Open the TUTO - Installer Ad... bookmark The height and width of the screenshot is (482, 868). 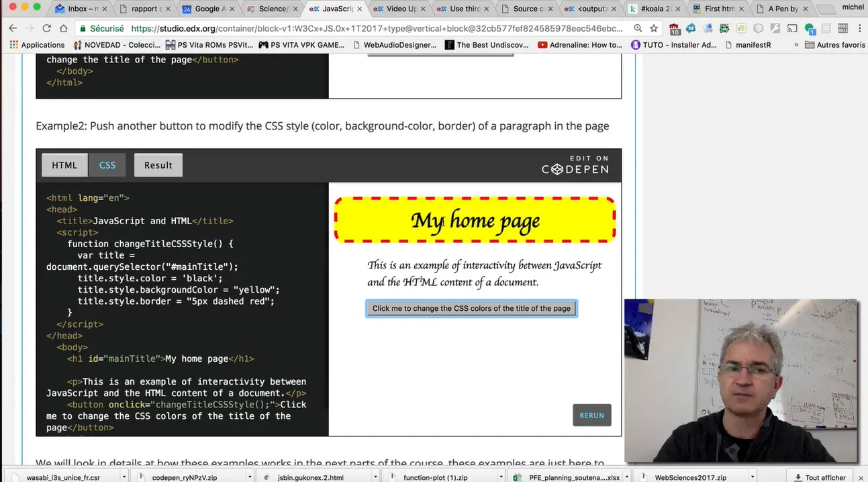click(675, 45)
